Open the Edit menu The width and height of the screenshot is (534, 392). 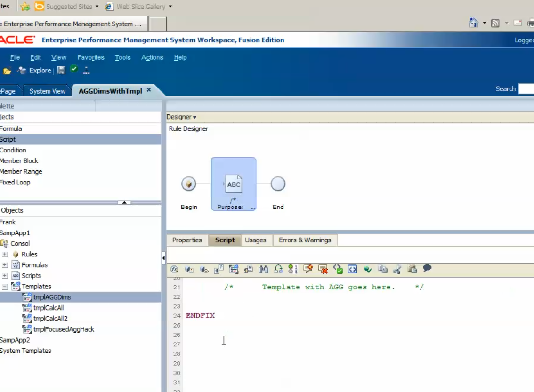(35, 57)
